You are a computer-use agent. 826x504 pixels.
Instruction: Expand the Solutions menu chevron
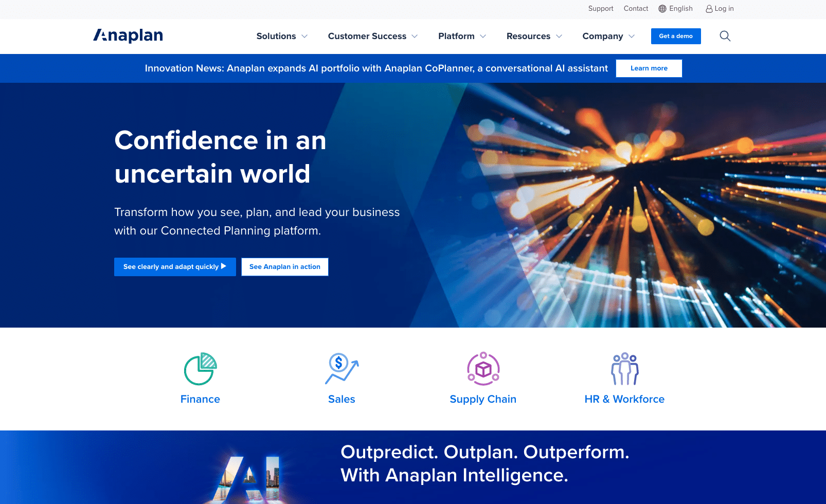[x=304, y=37]
